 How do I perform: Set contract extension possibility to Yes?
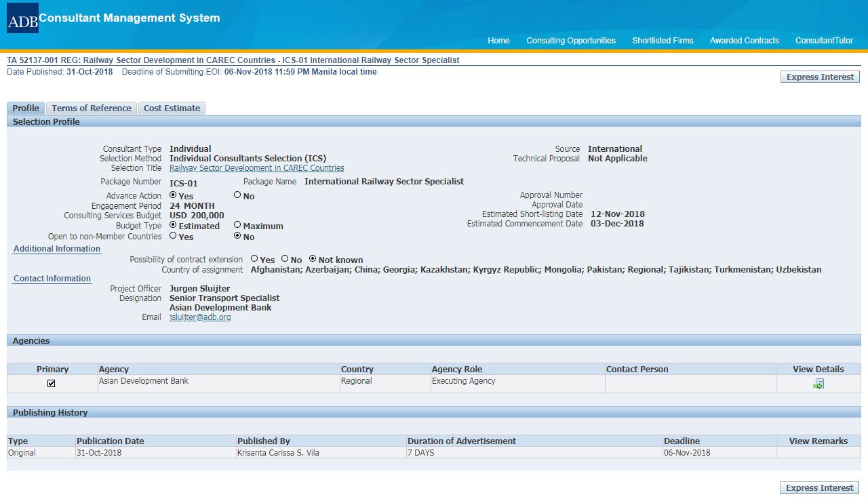point(254,259)
